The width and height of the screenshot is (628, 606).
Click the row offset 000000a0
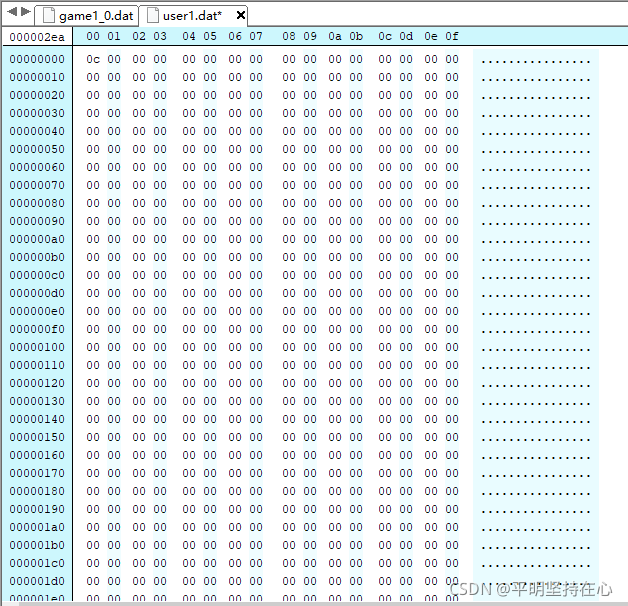pyautogui.click(x=37, y=240)
